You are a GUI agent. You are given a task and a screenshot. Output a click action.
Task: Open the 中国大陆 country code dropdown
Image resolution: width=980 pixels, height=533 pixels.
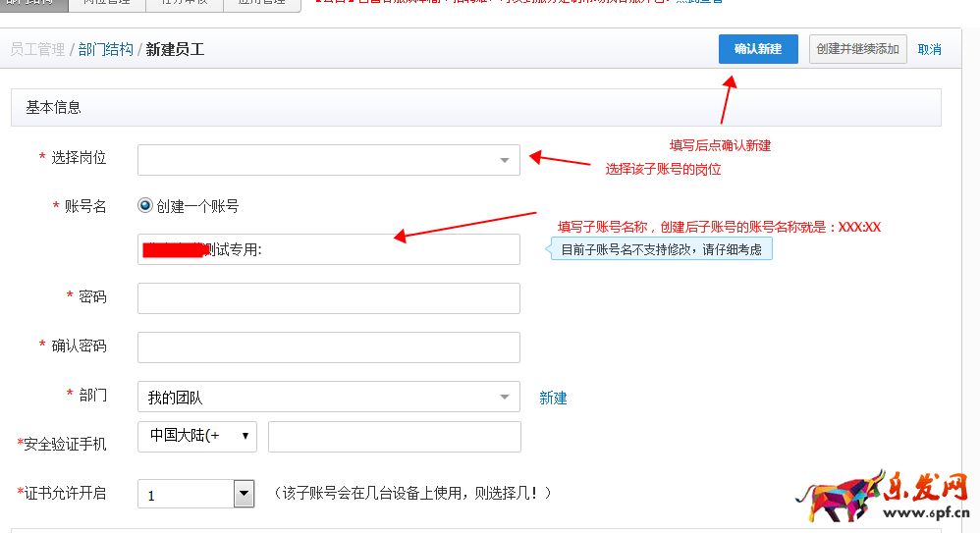point(197,436)
